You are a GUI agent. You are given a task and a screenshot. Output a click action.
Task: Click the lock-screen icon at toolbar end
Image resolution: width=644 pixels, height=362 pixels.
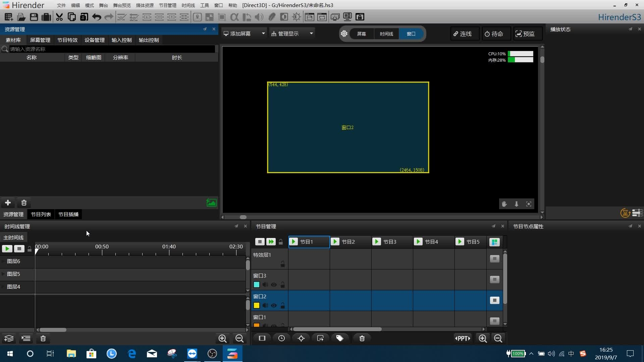360,17
